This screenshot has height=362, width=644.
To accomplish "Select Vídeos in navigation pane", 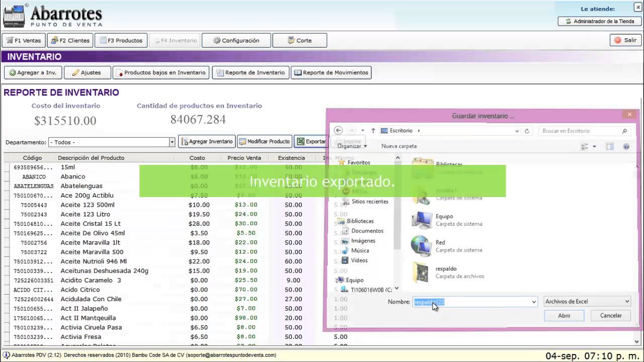I will pyautogui.click(x=356, y=260).
